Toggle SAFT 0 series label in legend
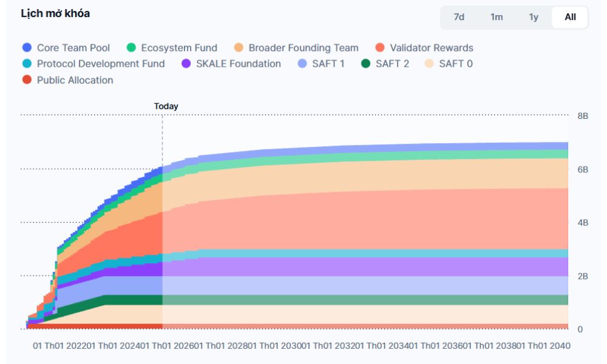The height and width of the screenshot is (364, 607). point(455,64)
